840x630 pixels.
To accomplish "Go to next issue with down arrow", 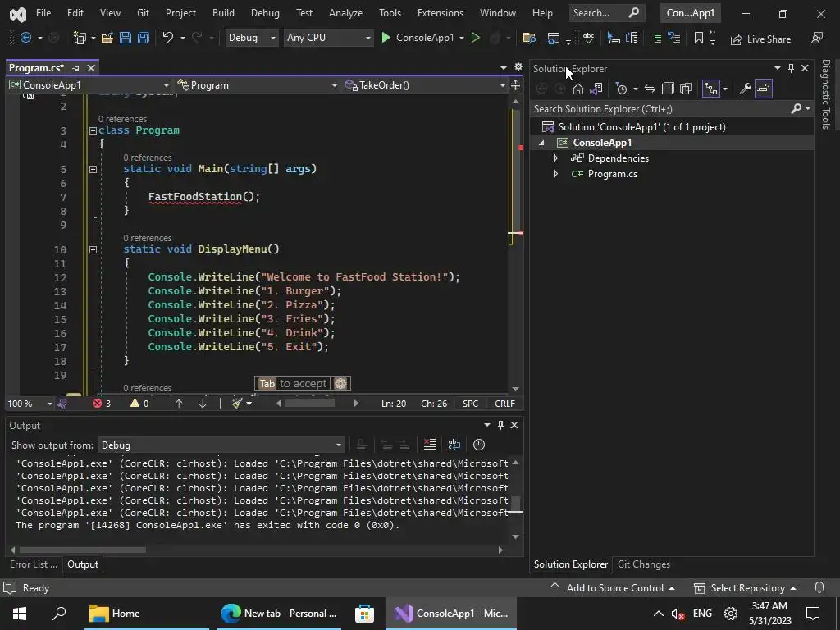I will 203,404.
